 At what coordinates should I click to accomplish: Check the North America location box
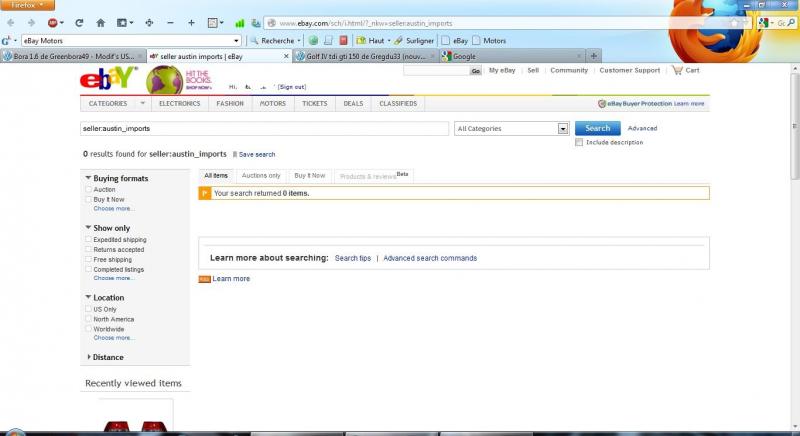click(x=88, y=319)
